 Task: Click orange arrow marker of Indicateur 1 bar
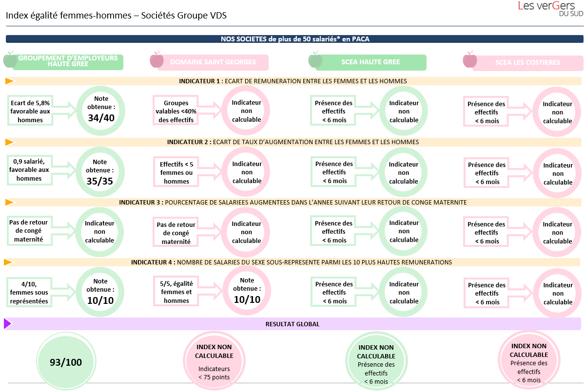click(10, 81)
